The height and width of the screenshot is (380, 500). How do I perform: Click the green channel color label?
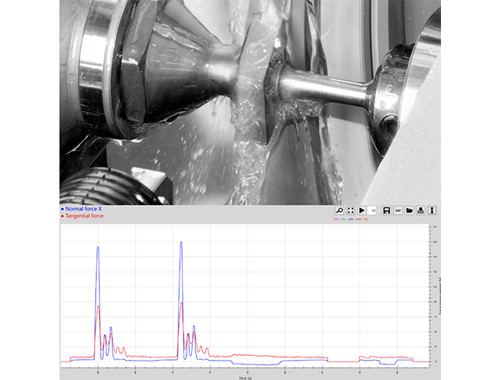[x=343, y=219]
